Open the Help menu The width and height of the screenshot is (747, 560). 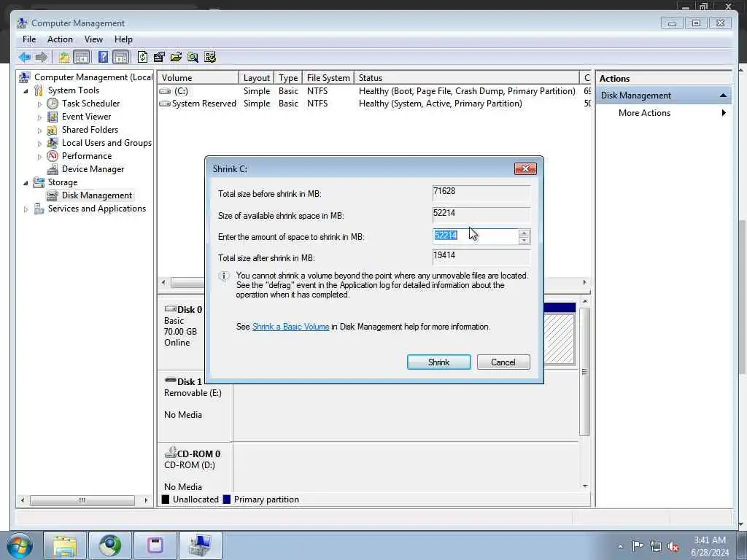pyautogui.click(x=123, y=39)
